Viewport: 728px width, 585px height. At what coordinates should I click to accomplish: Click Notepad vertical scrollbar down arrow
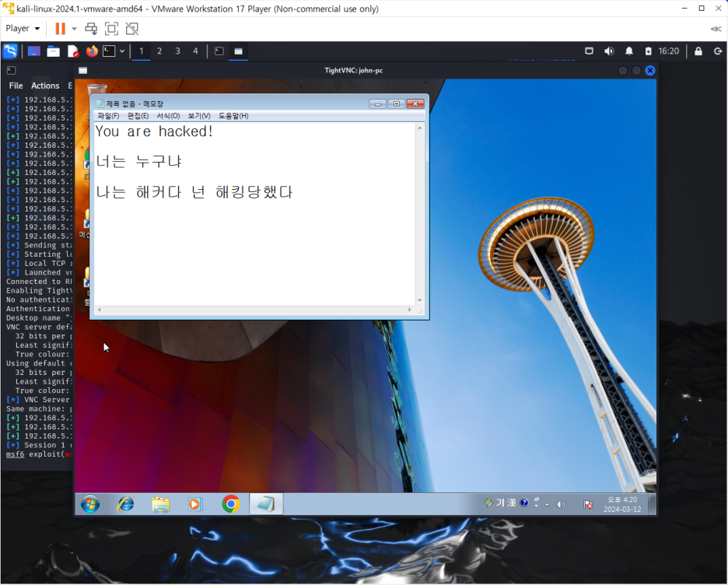420,300
